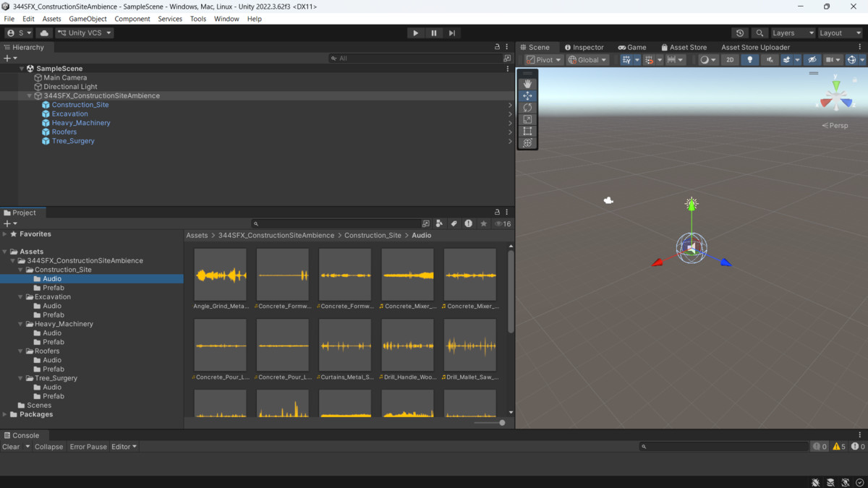Toggle Console error message filter
This screenshot has width=868, height=488.
(x=858, y=447)
